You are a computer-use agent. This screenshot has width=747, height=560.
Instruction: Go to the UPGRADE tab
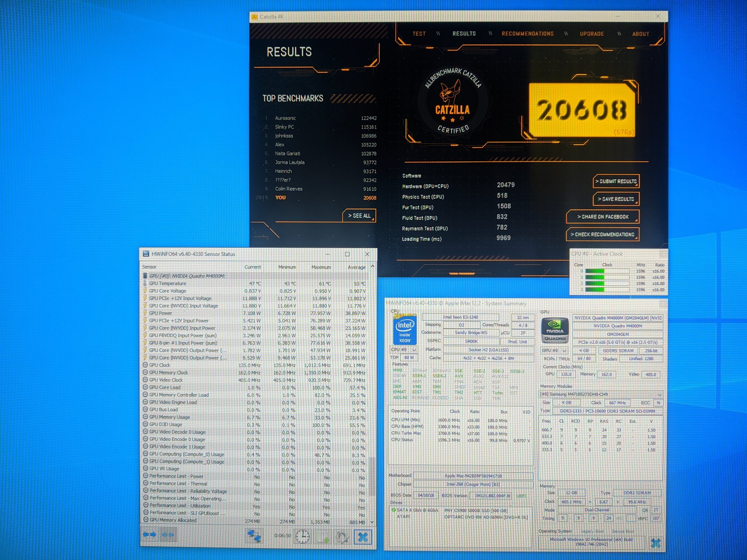(592, 34)
